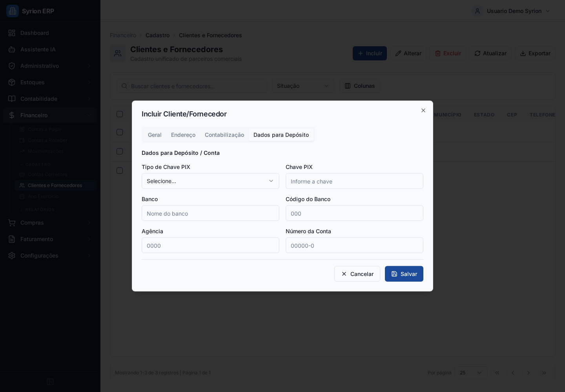Open the Situação filter dropdown
Viewport: 565px width, 392px height.
(x=303, y=86)
